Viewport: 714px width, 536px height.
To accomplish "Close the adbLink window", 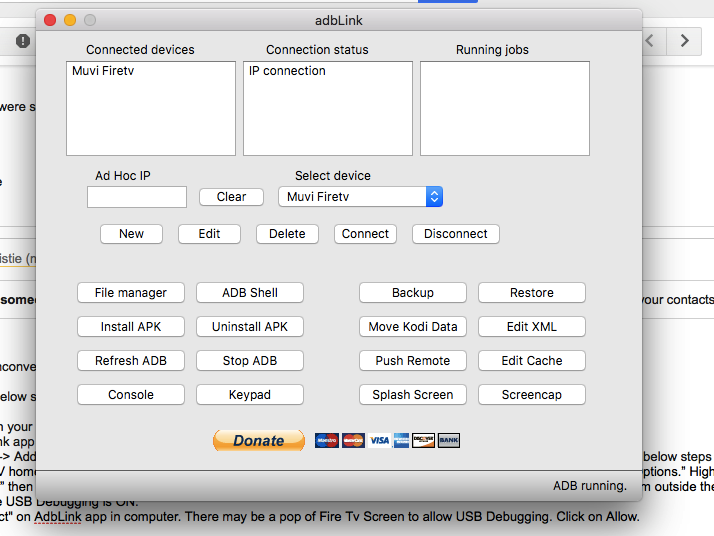I will 50,20.
